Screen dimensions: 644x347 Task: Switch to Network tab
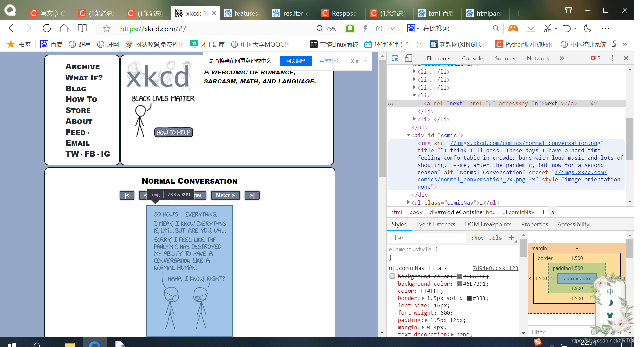538,58
